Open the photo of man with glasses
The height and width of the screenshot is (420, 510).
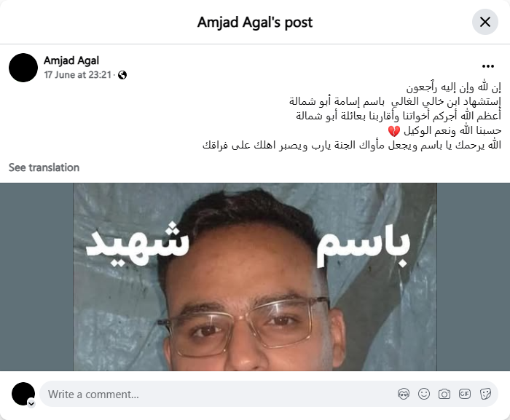point(255,277)
